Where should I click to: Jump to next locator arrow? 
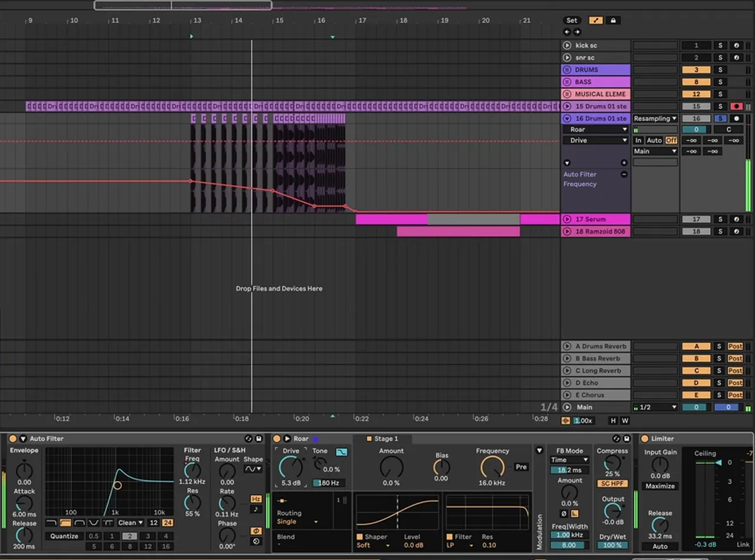(x=577, y=32)
